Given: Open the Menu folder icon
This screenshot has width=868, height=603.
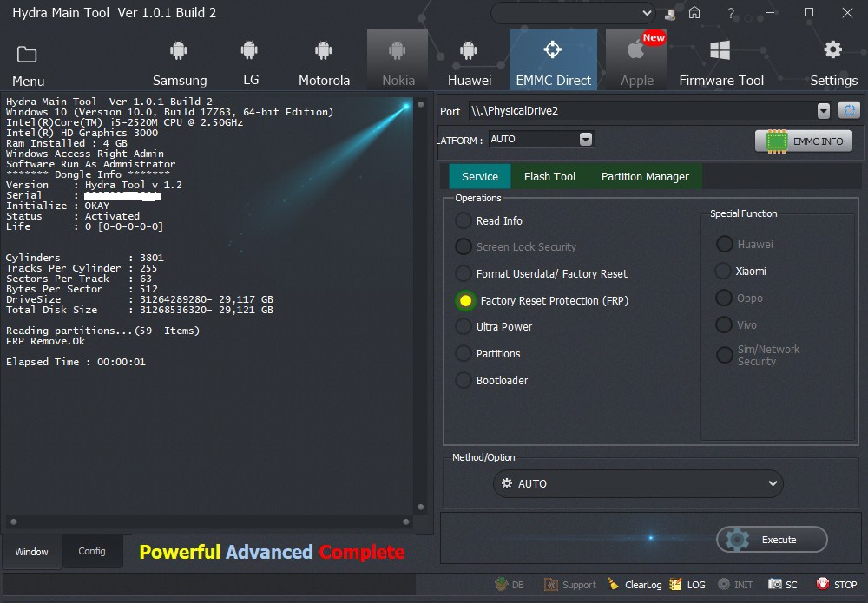Looking at the screenshot, I should 27,55.
